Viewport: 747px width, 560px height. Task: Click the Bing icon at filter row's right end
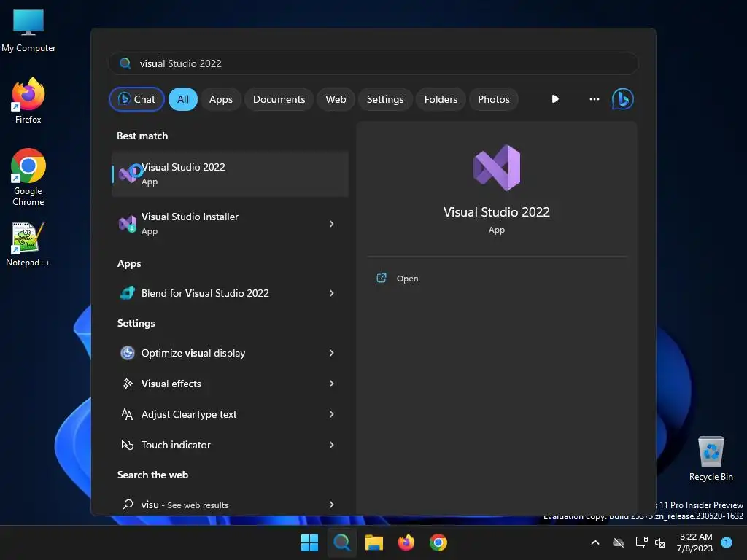622,99
